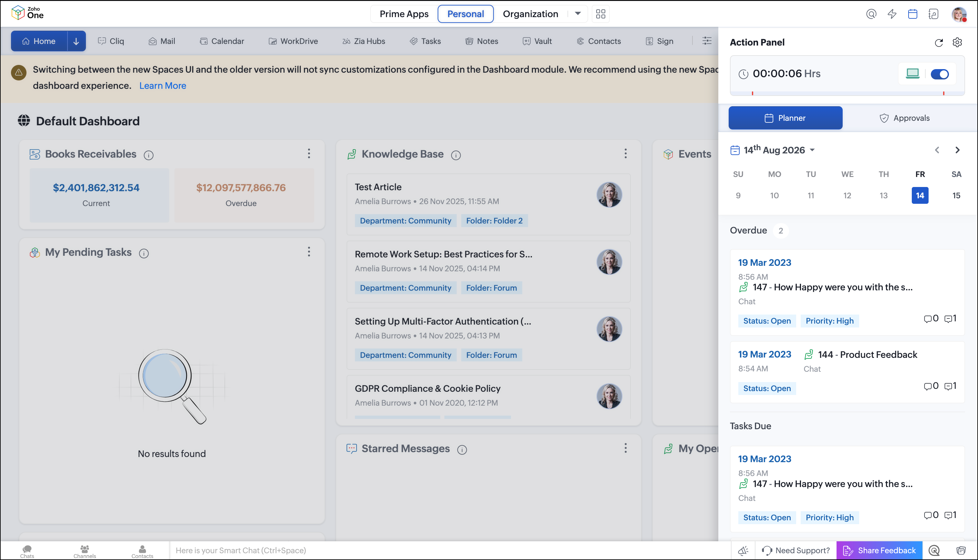Select Thursday 13 in planner calendar
978x560 pixels.
(x=883, y=195)
